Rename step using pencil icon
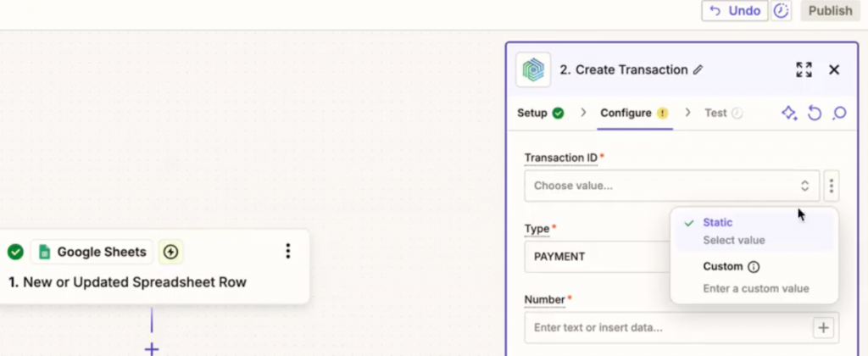Viewport: 868px width, 356px height. [x=698, y=70]
